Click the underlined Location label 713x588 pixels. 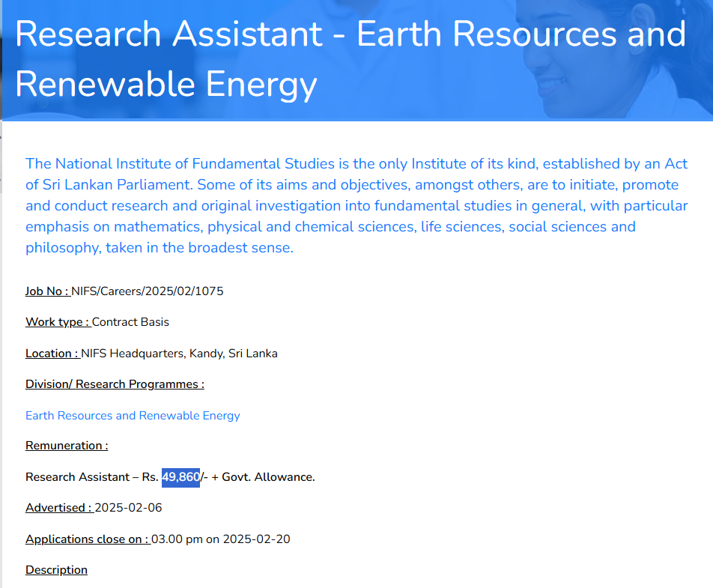pyautogui.click(x=52, y=354)
